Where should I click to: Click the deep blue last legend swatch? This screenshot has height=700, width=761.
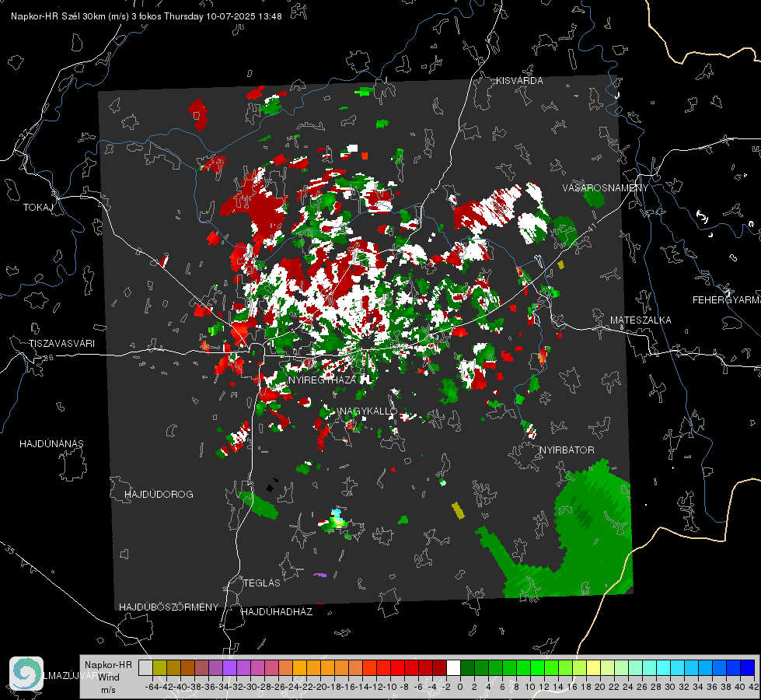pos(748,667)
